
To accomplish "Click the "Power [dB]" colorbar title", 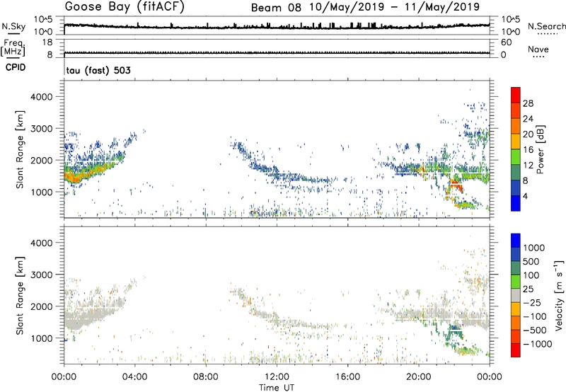I will pos(540,149).
